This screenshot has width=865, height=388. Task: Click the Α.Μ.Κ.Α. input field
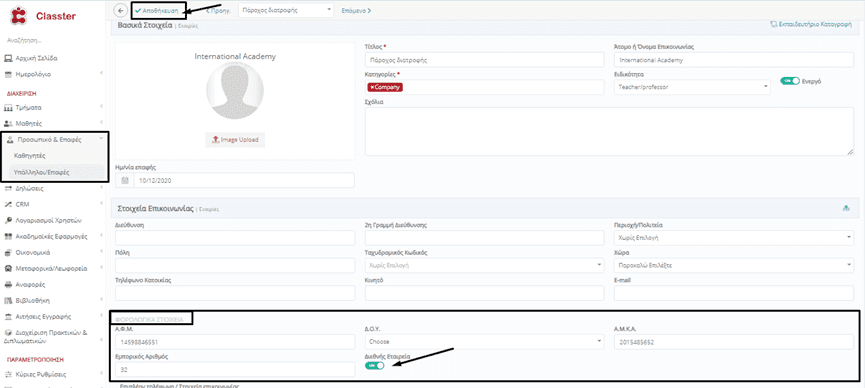pyautogui.click(x=734, y=342)
